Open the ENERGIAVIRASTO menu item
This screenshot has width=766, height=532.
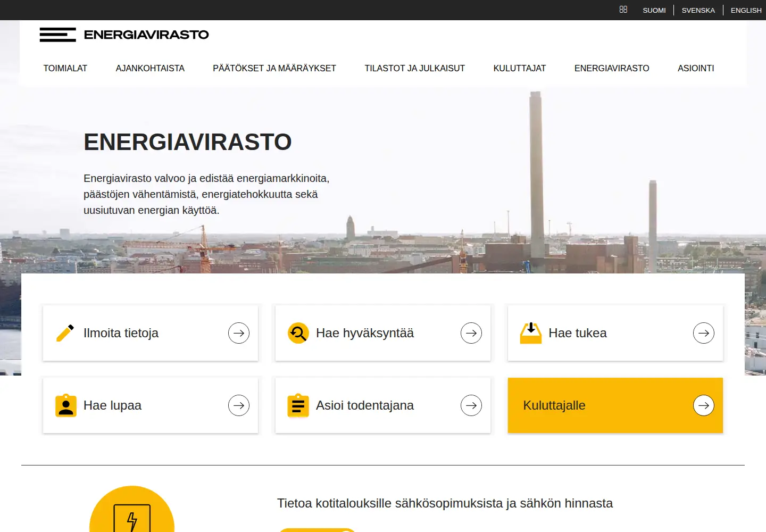tap(612, 68)
